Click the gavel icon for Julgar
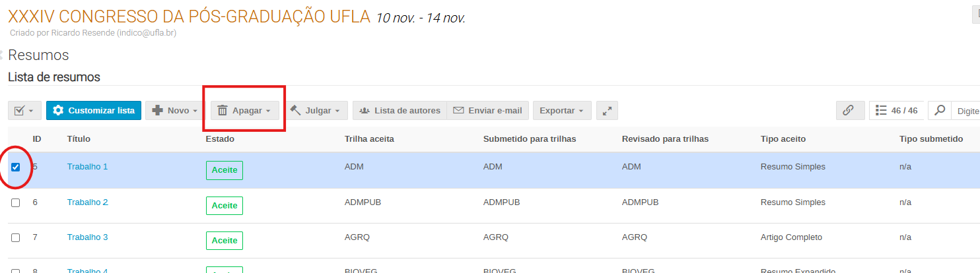Viewport: 980px width, 273px height. (x=295, y=111)
